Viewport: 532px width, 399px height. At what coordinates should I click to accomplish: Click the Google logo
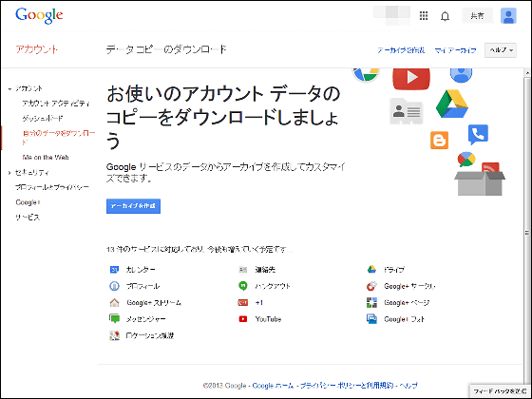(x=39, y=15)
